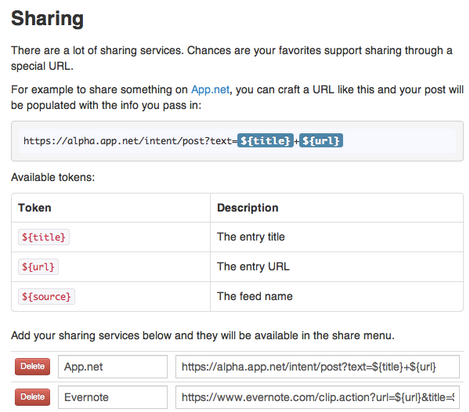Edit the evernote.com clip.action URL field
The width and height of the screenshot is (469, 412).
coord(317,397)
